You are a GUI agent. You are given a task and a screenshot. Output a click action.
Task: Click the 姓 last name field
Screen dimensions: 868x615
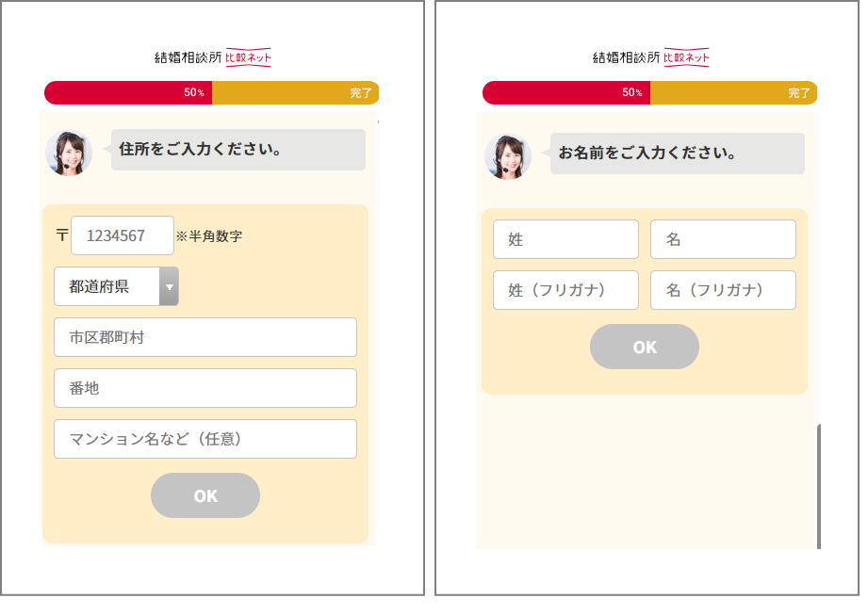565,239
